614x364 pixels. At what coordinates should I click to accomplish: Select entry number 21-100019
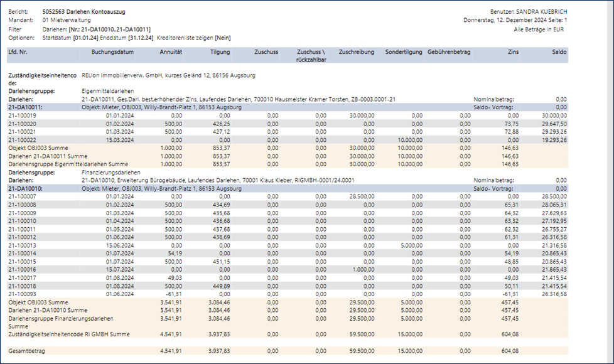(x=22, y=115)
